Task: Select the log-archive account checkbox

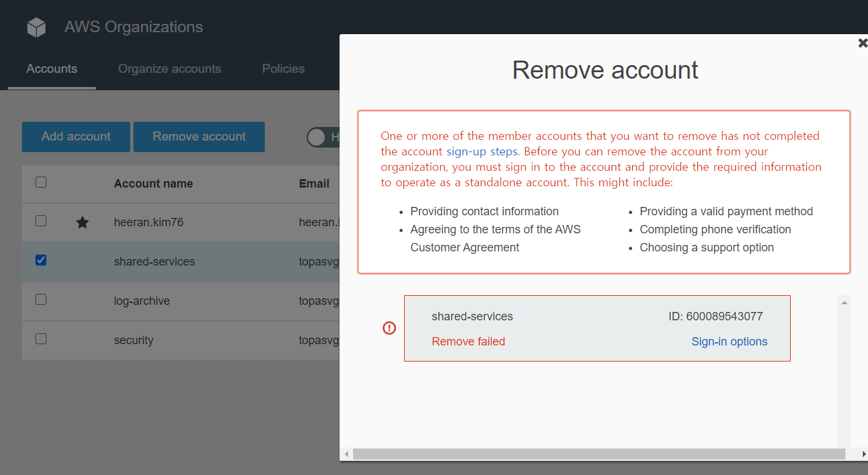Action: [x=41, y=300]
